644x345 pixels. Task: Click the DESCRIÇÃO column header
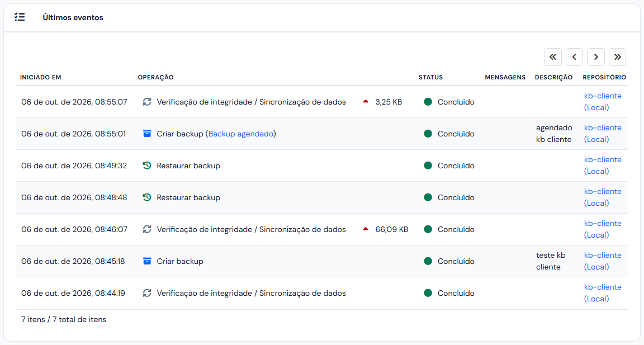553,77
